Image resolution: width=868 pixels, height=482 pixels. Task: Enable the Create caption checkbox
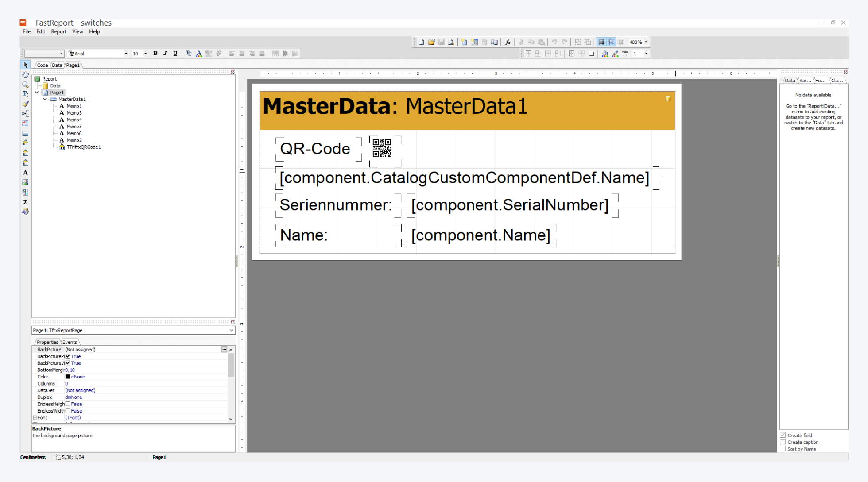click(x=783, y=442)
